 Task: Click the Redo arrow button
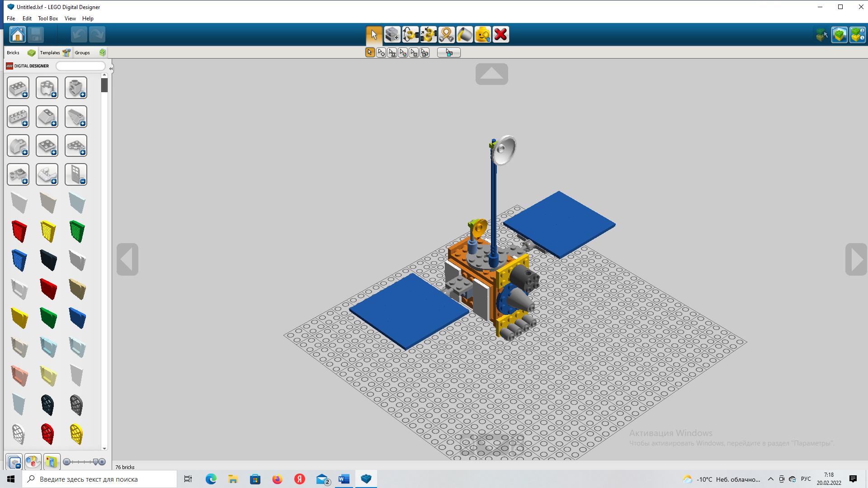(97, 35)
